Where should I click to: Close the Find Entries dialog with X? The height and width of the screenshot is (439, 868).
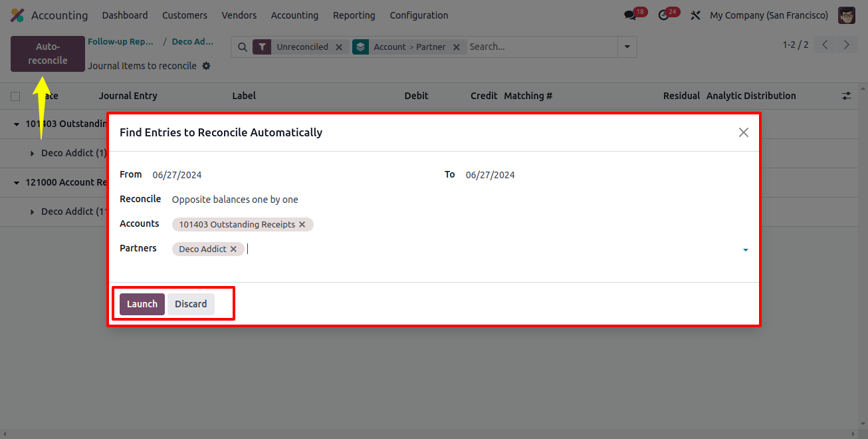pos(744,132)
